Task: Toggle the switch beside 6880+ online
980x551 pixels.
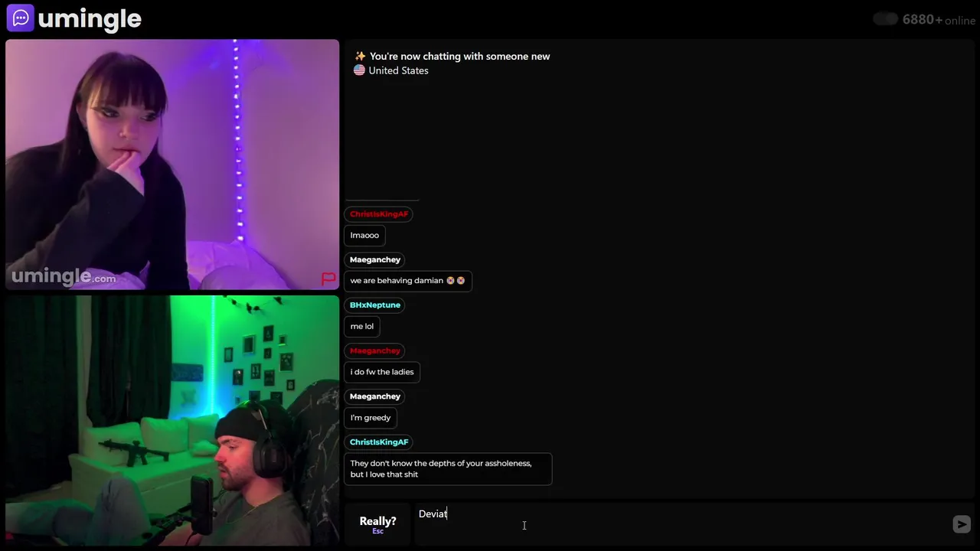Action: (x=885, y=19)
